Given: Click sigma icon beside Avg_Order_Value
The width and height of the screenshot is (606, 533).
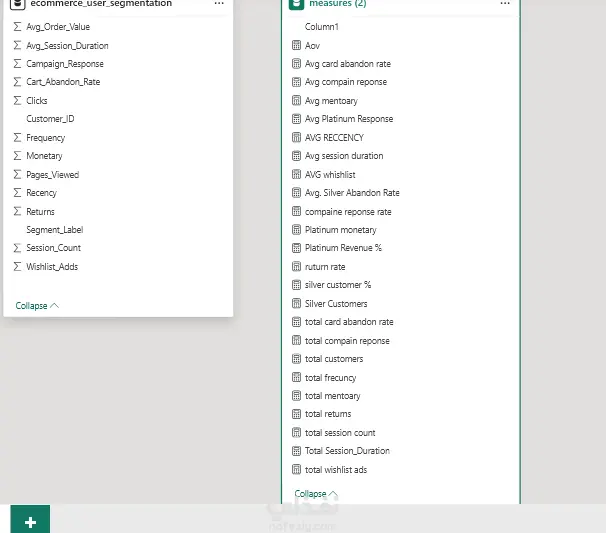Looking at the screenshot, I should tap(17, 26).
